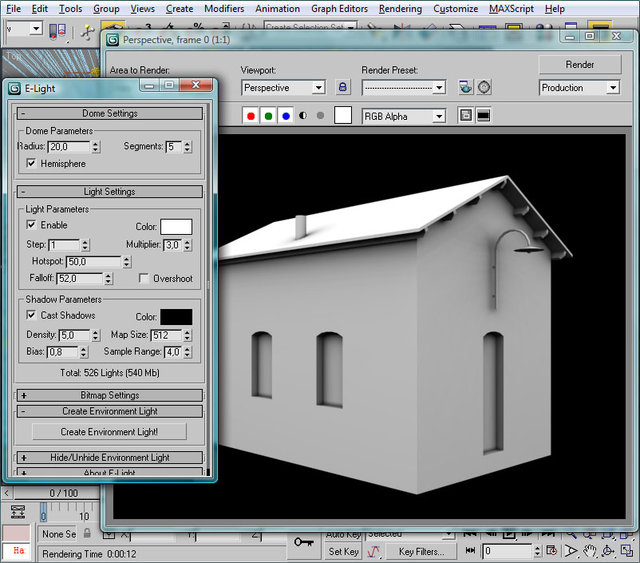The image size is (640, 563).
Task: Open the Render Setup icon
Action: pyautogui.click(x=466, y=88)
